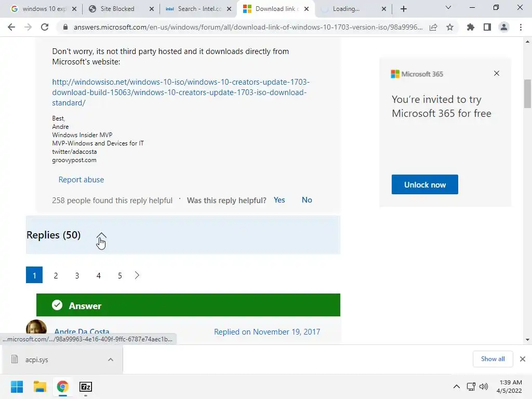Viewport: 532px width, 399px height.
Task: Open the clock showing 1:39 AM
Action: pos(509,387)
